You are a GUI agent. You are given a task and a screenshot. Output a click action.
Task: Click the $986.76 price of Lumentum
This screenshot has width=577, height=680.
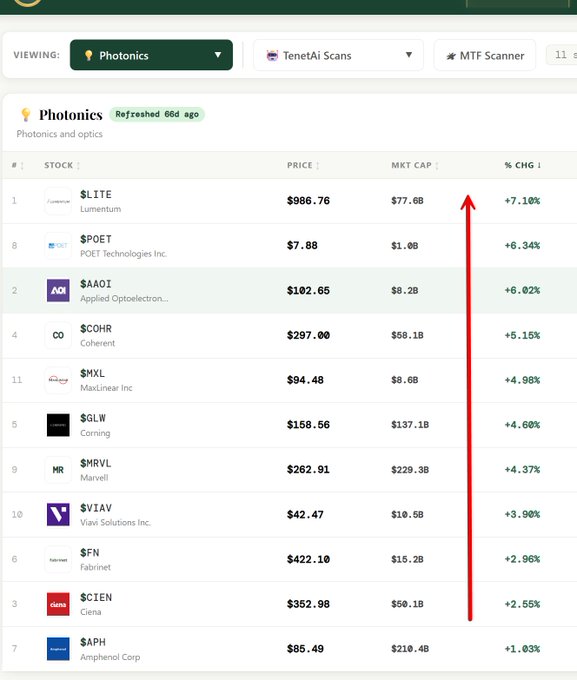click(x=308, y=201)
